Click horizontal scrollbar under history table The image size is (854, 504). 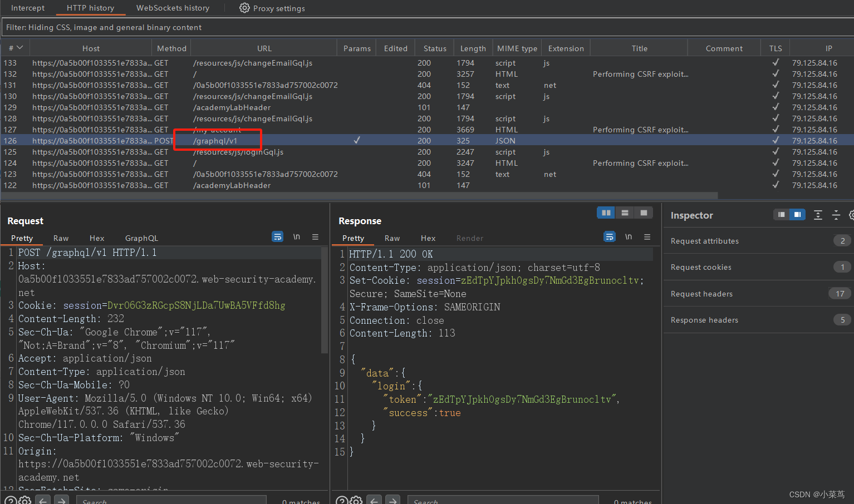[x=359, y=196]
